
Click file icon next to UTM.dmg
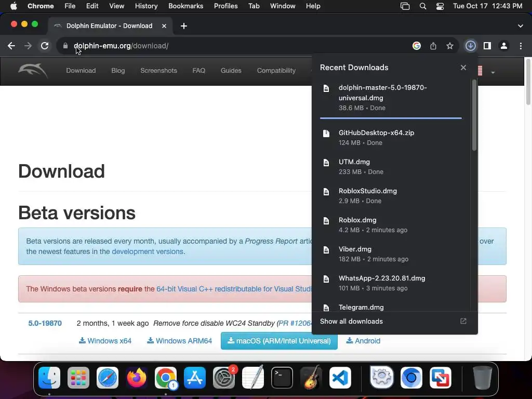pyautogui.click(x=326, y=163)
